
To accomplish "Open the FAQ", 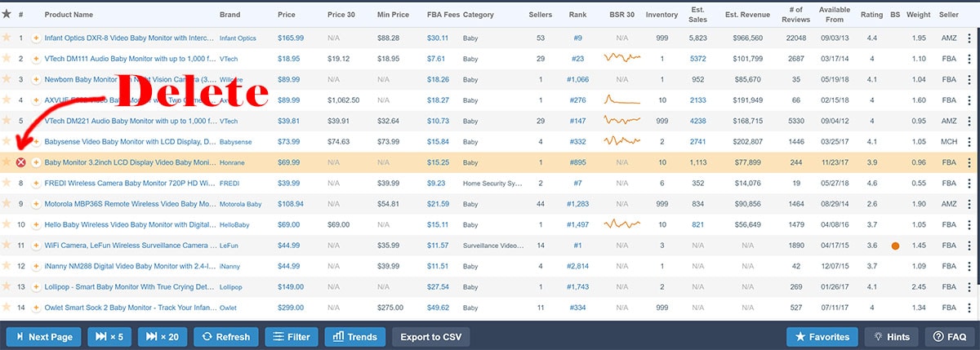I will [x=950, y=336].
